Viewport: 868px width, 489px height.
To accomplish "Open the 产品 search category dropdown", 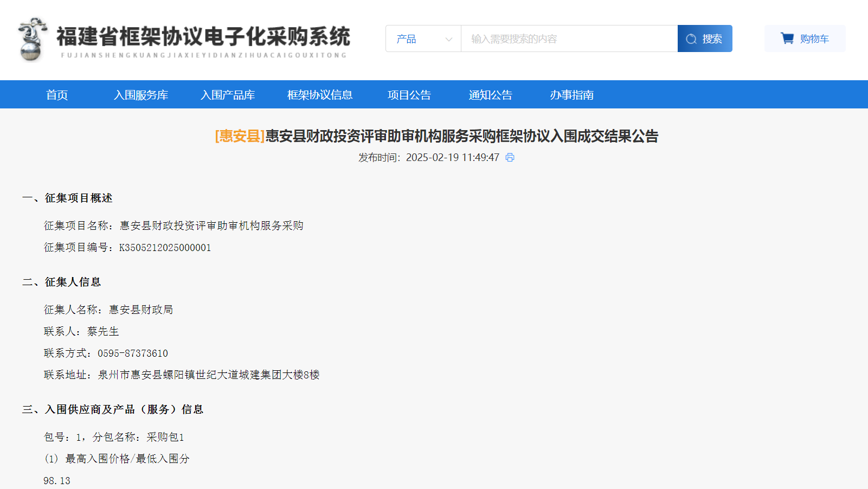I will [x=423, y=39].
